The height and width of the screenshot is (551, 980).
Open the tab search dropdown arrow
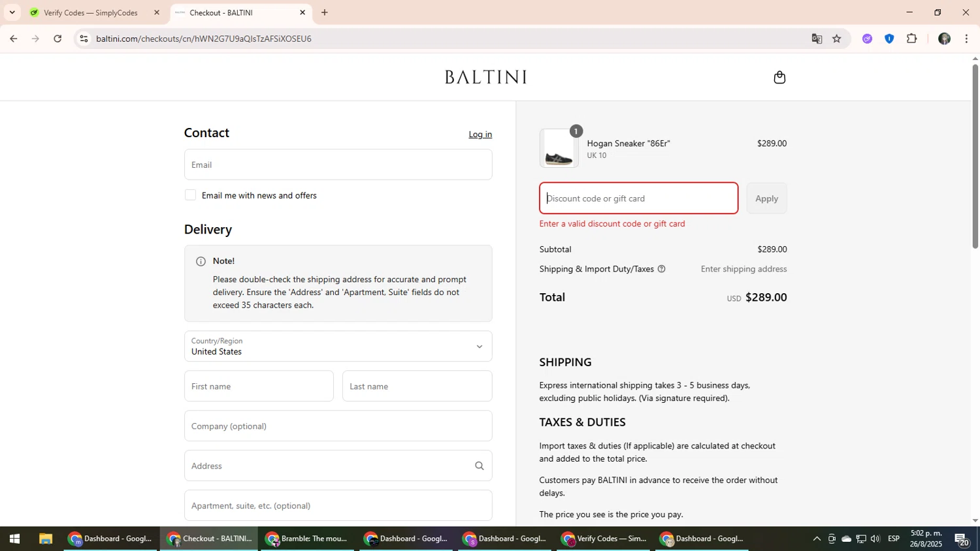(12, 12)
